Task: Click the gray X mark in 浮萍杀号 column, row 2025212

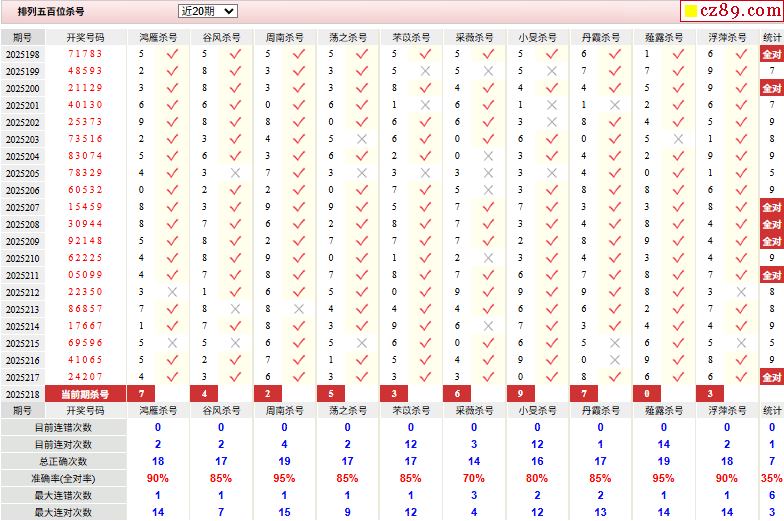Action: point(741,292)
